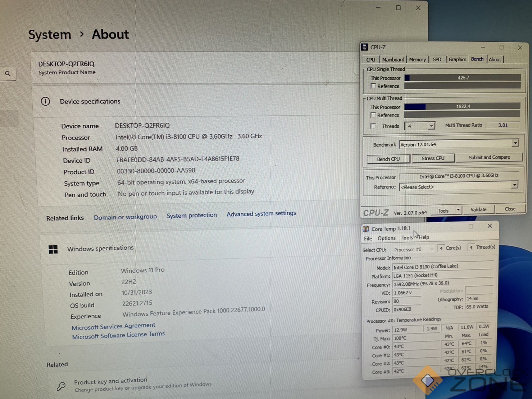Image resolution: width=532 pixels, height=399 pixels.
Task: Open Advanced system settings link
Action: pyautogui.click(x=261, y=213)
